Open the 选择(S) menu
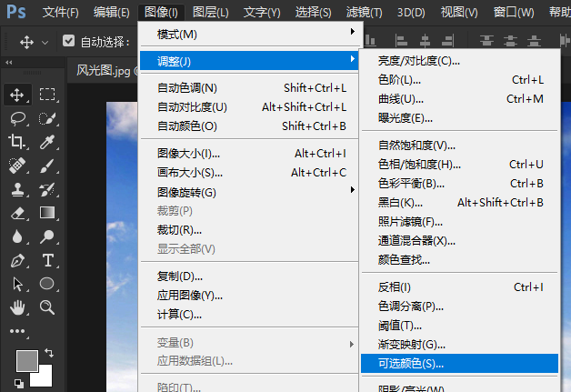 click(313, 13)
